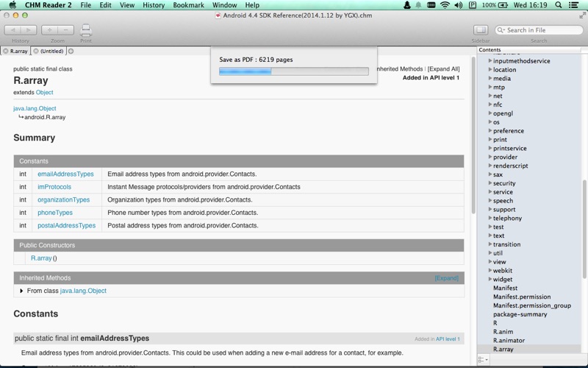Click API level 1 link beside emailAddressTypes
The image size is (588, 368).
click(448, 339)
